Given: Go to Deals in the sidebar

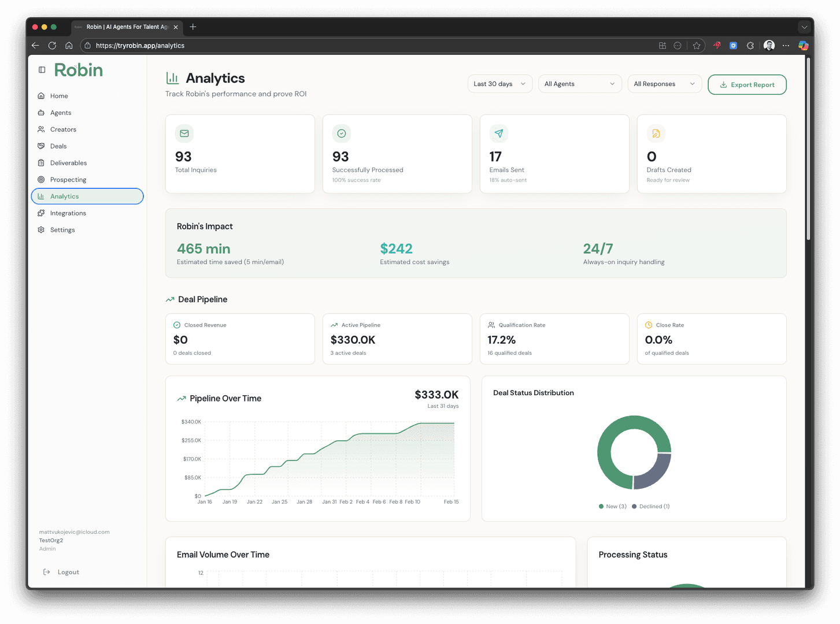Looking at the screenshot, I should coord(58,146).
